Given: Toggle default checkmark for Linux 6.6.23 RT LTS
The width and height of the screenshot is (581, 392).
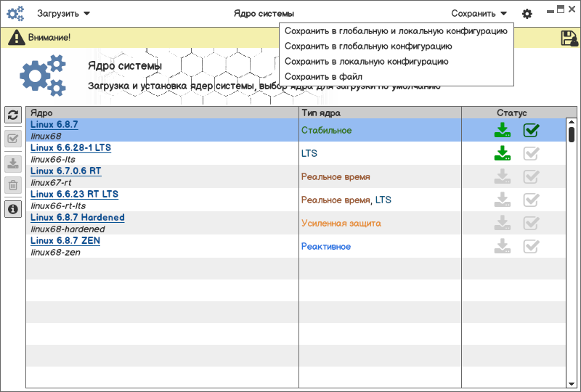Looking at the screenshot, I should (531, 200).
